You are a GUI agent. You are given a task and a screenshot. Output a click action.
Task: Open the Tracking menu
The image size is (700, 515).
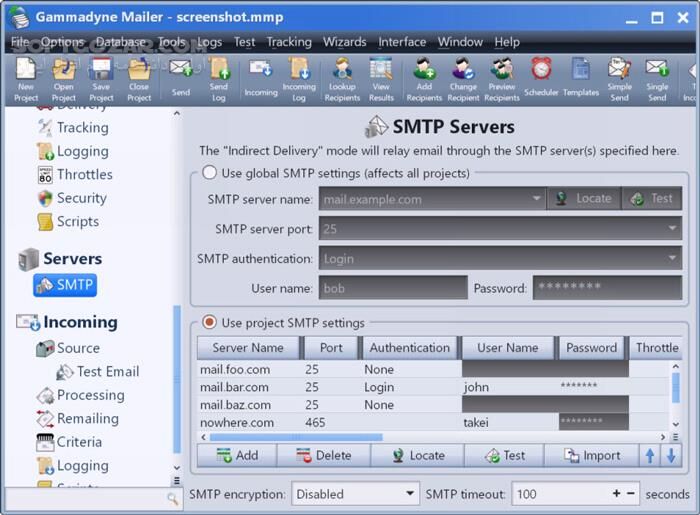(288, 42)
